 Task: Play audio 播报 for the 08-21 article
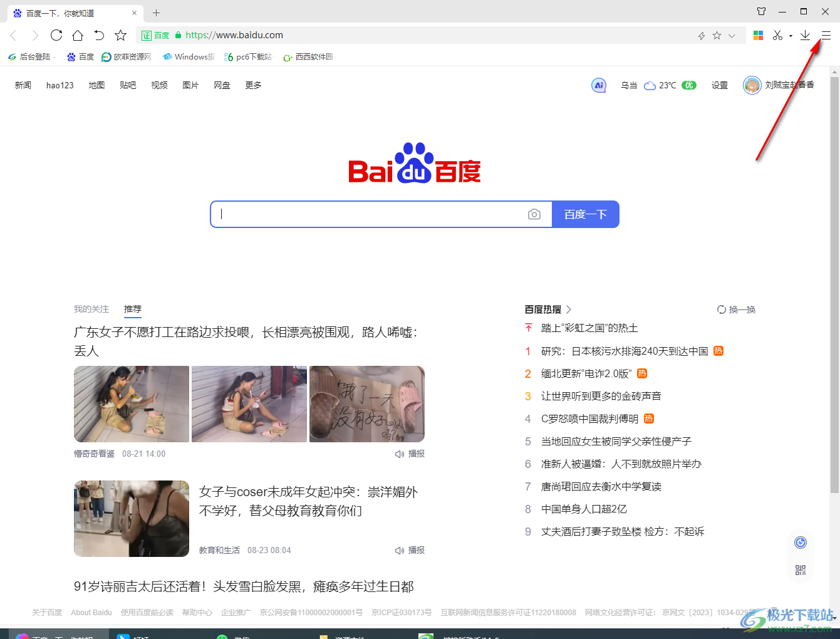[410, 454]
